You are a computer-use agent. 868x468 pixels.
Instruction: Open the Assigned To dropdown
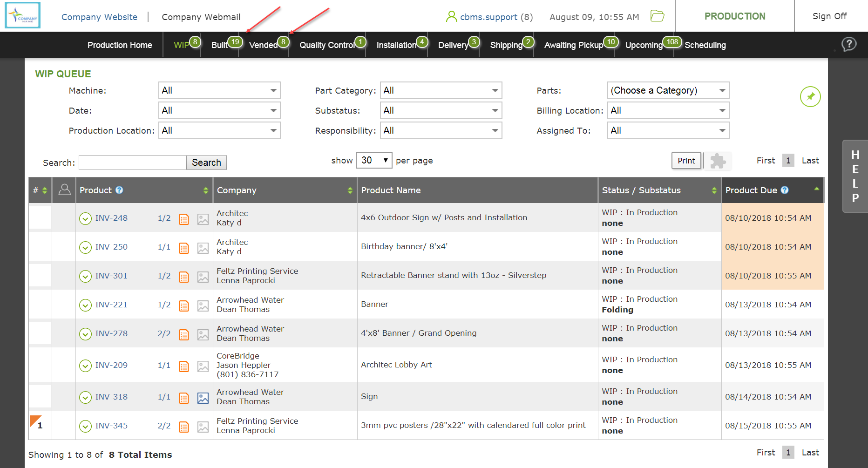[668, 130]
